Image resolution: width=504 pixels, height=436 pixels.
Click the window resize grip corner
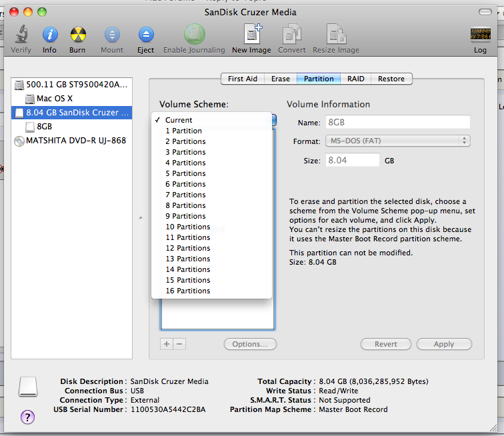coord(493,428)
